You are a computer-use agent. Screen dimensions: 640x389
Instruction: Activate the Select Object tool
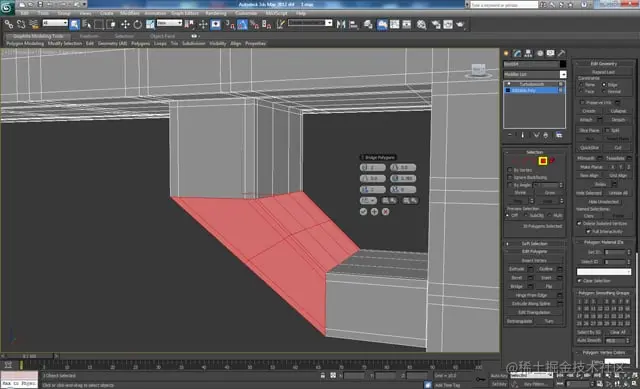coord(75,24)
